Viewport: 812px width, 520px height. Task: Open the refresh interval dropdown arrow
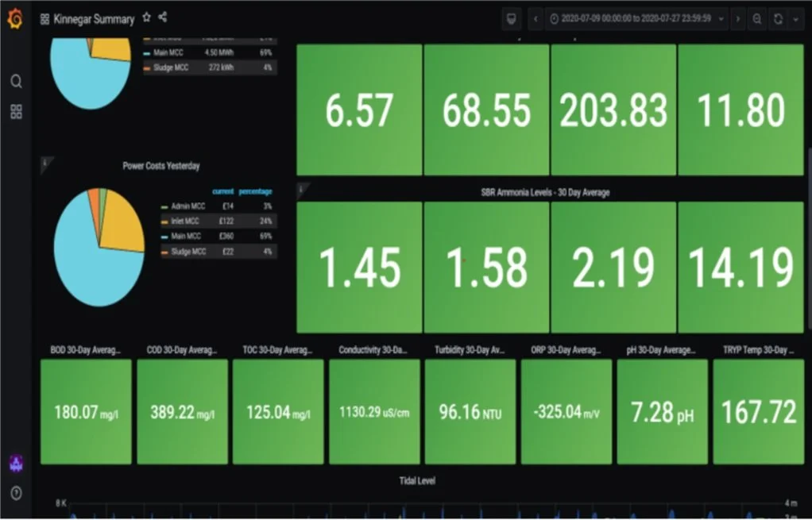point(795,19)
